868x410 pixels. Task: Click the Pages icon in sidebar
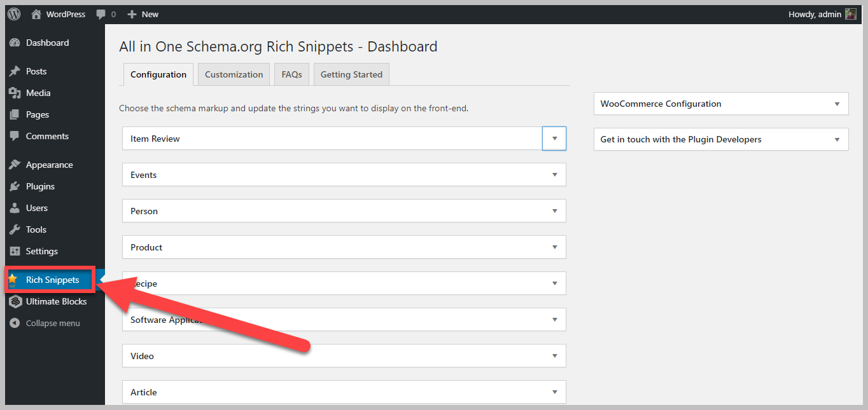point(15,114)
